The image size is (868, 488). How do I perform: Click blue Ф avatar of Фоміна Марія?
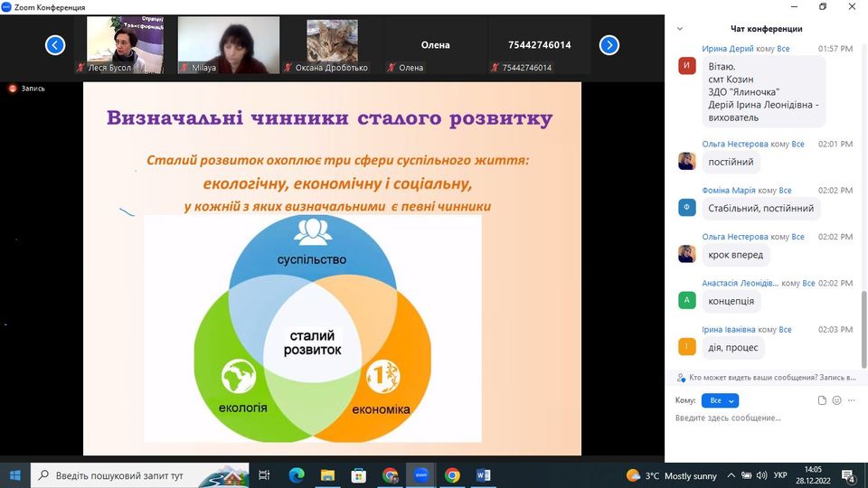[687, 208]
